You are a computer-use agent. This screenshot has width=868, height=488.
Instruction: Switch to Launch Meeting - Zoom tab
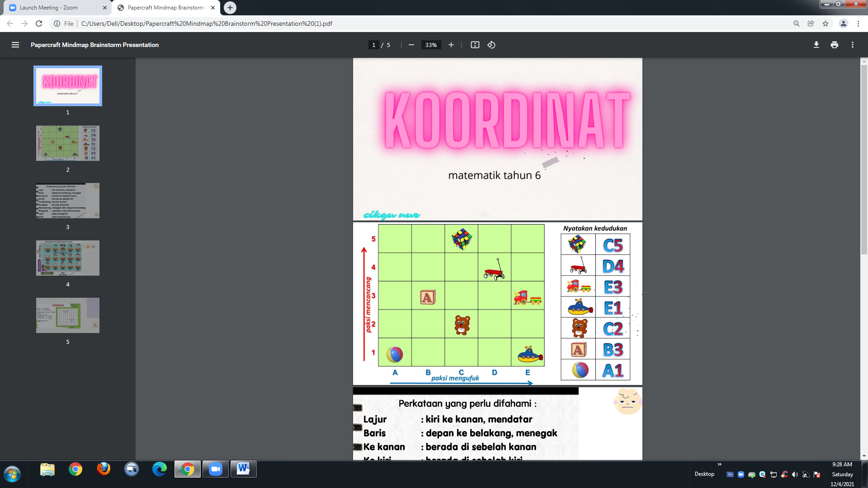(x=54, y=8)
